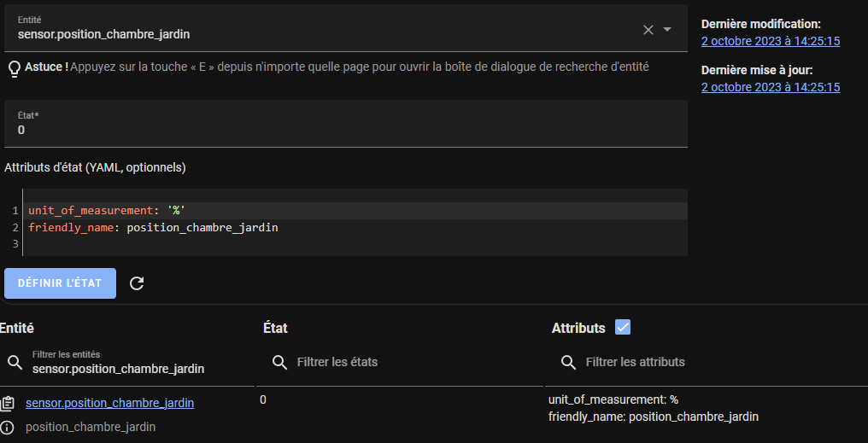The height and width of the screenshot is (443, 868).
Task: Open the entity picker dropdown arrow
Action: coord(667,29)
